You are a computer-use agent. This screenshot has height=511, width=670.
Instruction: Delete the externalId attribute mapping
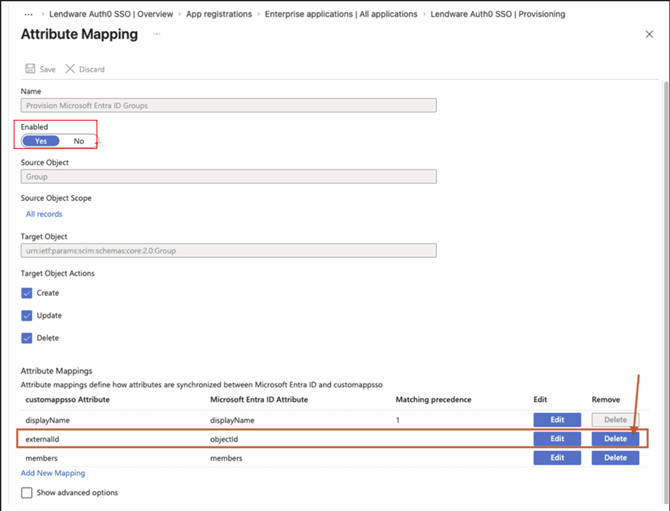click(x=615, y=438)
